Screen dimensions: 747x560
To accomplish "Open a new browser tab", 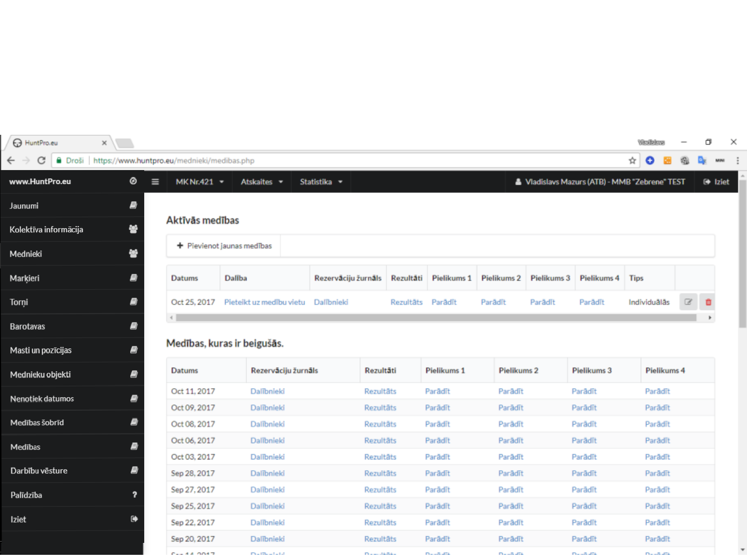I will pyautogui.click(x=125, y=143).
